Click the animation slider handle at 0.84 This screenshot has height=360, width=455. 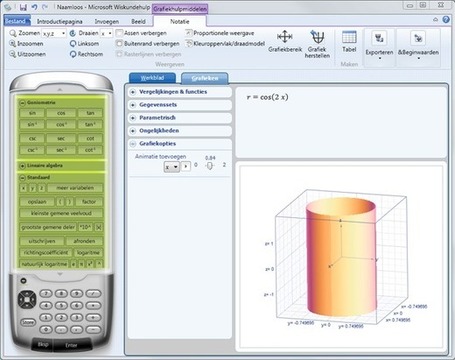point(209,165)
